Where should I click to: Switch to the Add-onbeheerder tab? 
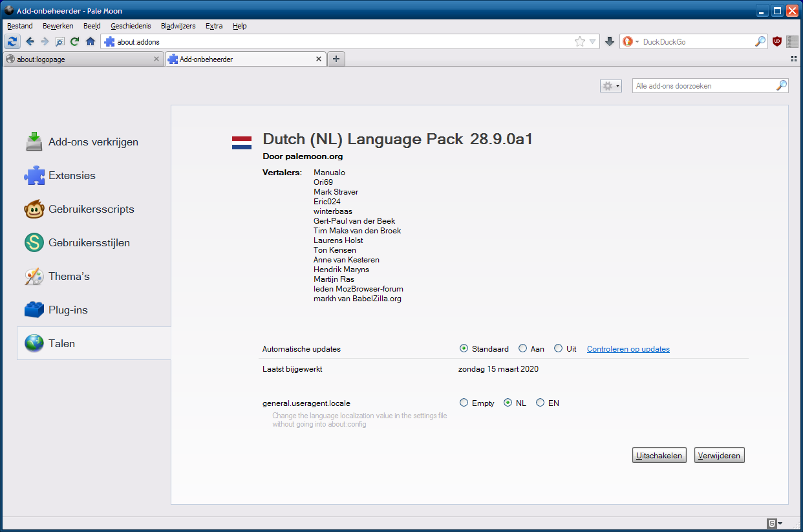(x=245, y=59)
